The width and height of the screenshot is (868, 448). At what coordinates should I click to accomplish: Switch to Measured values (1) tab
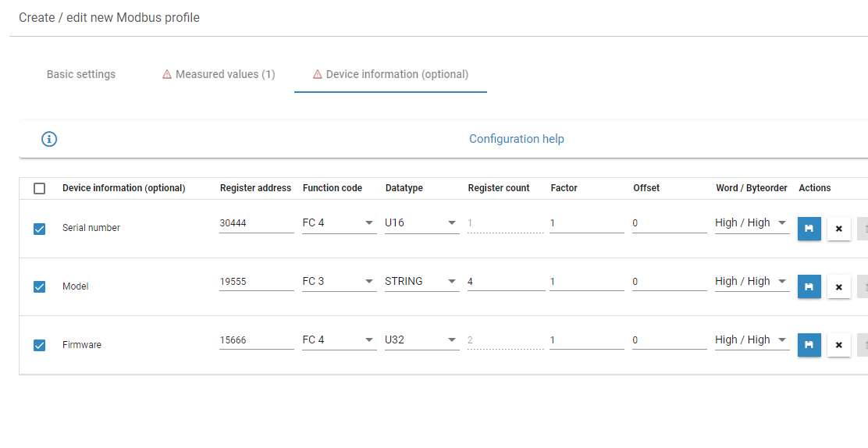pos(219,74)
